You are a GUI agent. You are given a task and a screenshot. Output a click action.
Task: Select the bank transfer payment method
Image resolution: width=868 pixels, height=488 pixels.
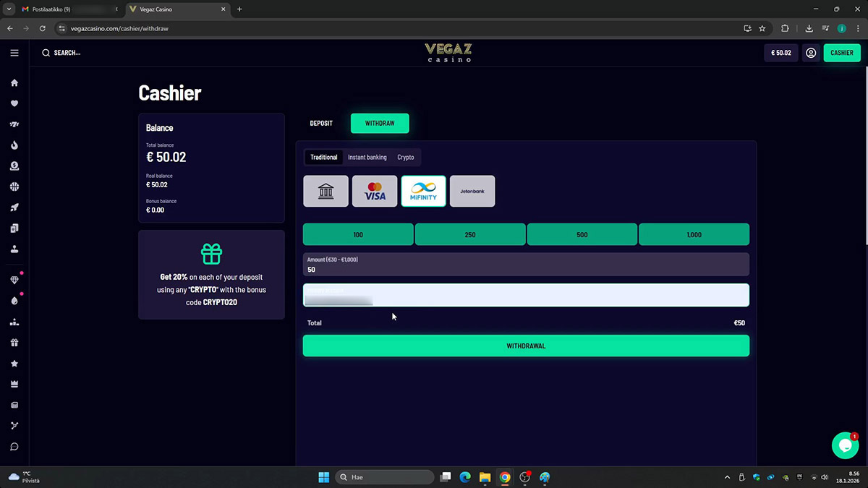[x=325, y=192]
